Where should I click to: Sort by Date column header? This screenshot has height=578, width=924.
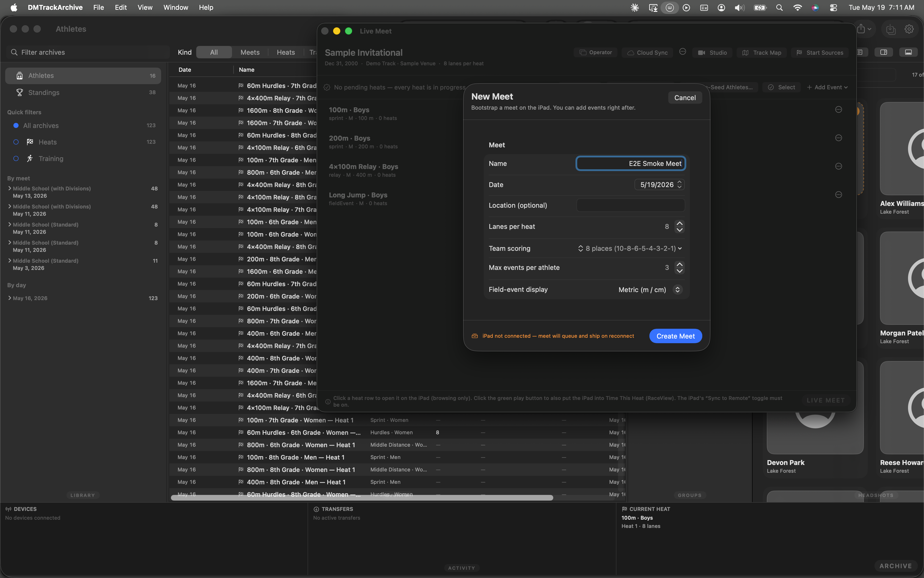coord(184,70)
